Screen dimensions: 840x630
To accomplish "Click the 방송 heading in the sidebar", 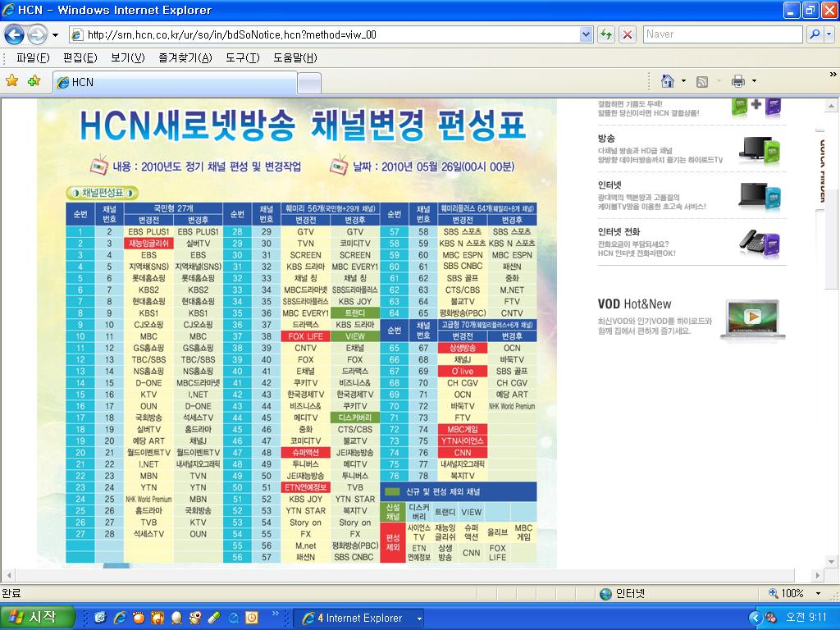I will pos(606,138).
